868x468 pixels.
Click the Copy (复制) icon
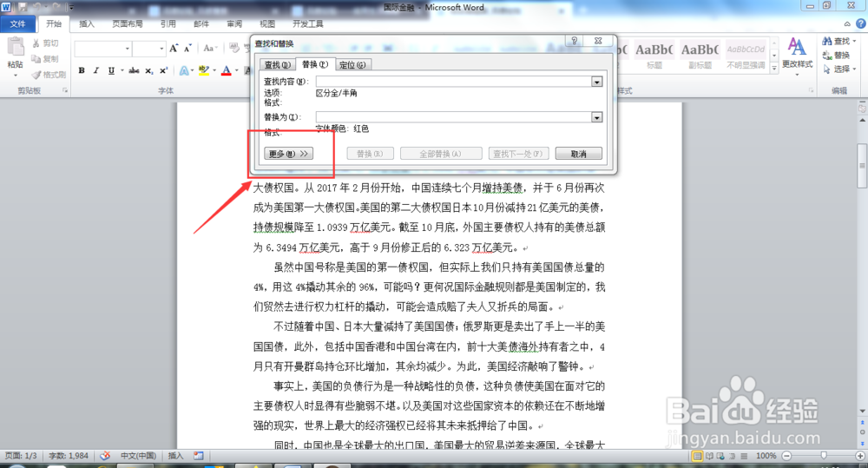pos(36,59)
